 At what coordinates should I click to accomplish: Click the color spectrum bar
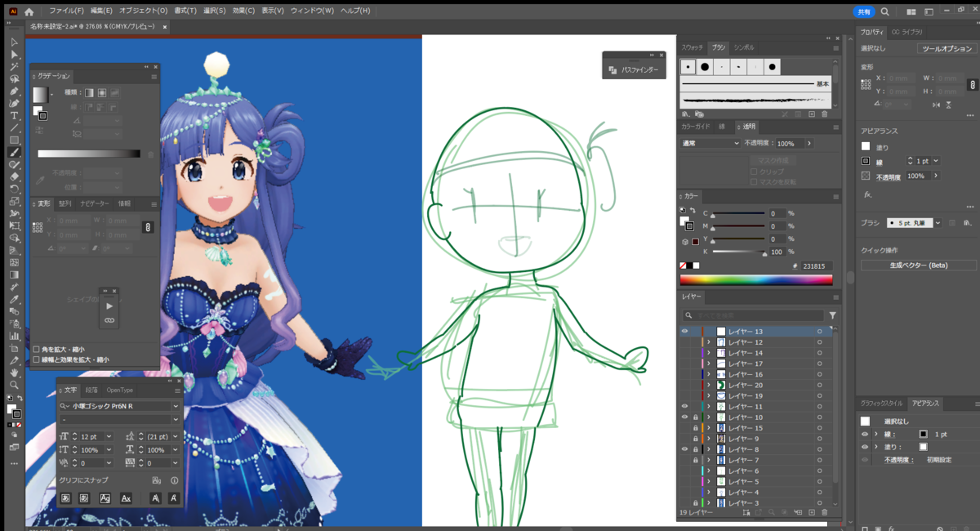tap(756, 279)
